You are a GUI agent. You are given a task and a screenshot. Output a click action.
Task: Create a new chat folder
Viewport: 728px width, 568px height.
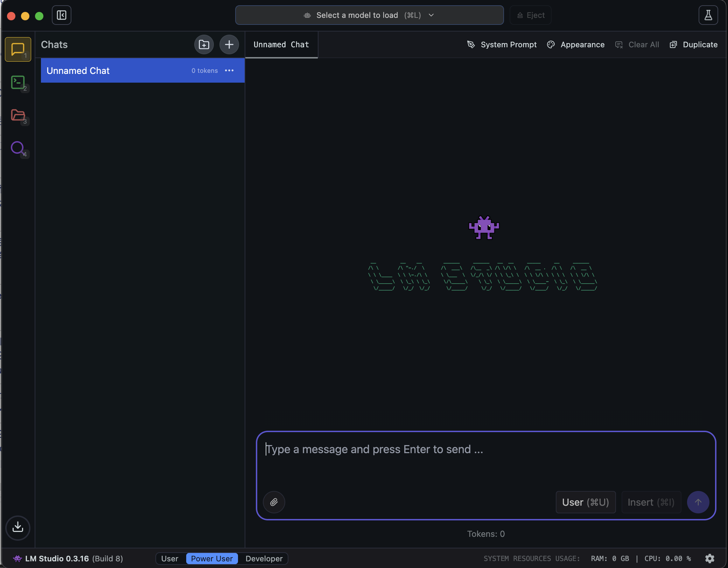204,44
